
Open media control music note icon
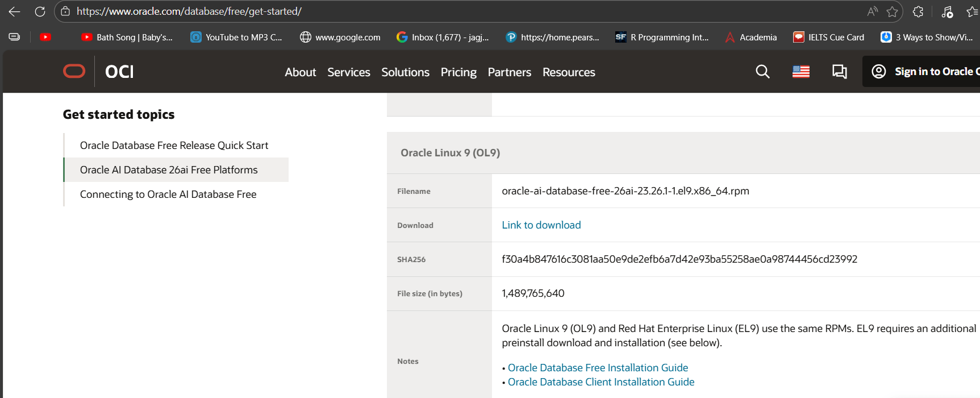947,11
